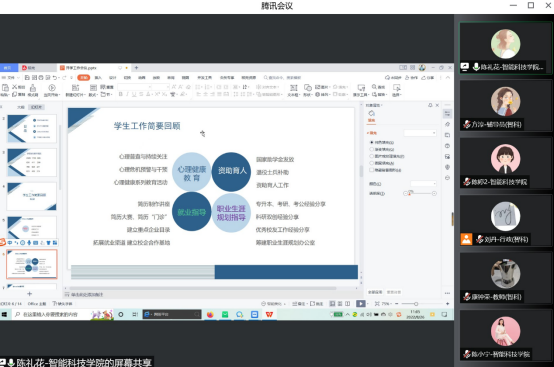Select the second fill radio option
The width and height of the screenshot is (554, 367).
pyautogui.click(x=372, y=149)
